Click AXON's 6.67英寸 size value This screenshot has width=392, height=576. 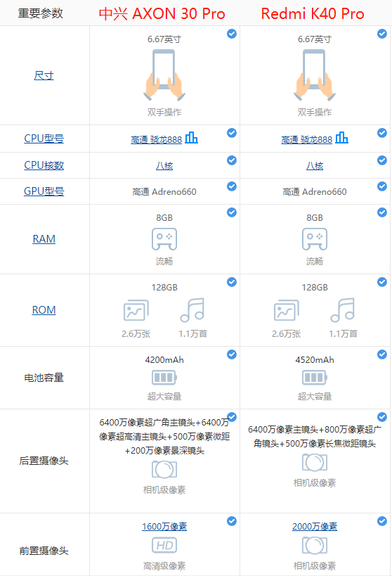[164, 39]
